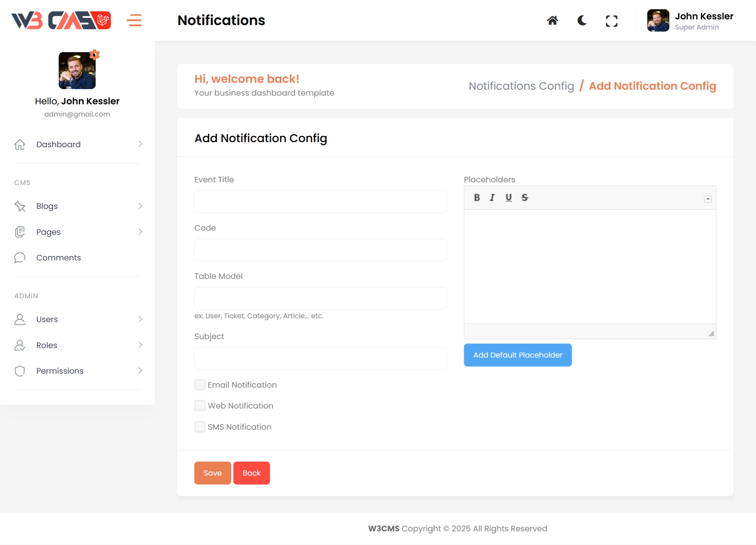Viewport: 756px width, 545px height.
Task: Enter fullscreen mode via header icon
Action: (x=611, y=21)
